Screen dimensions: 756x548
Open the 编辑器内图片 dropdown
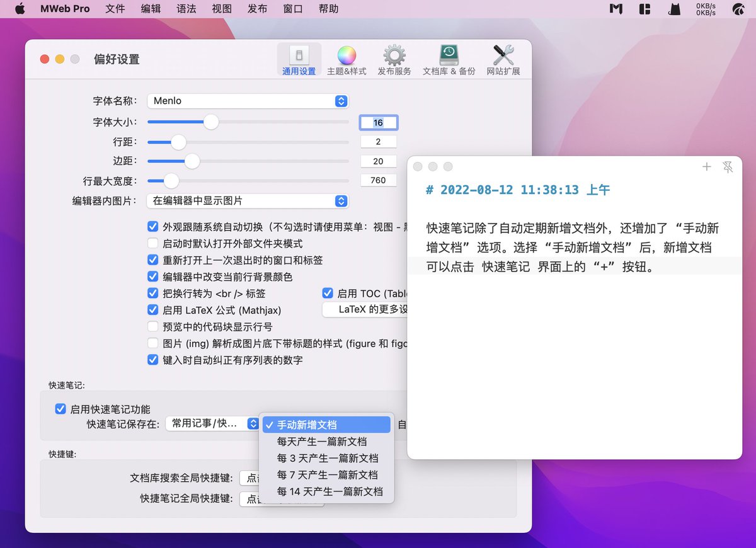tap(248, 201)
